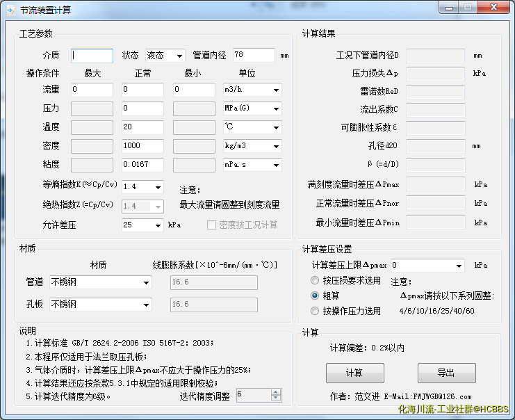This screenshot has height=420, width=515.
Task: Click the 流量 正常 input field
Action: pyautogui.click(x=142, y=90)
